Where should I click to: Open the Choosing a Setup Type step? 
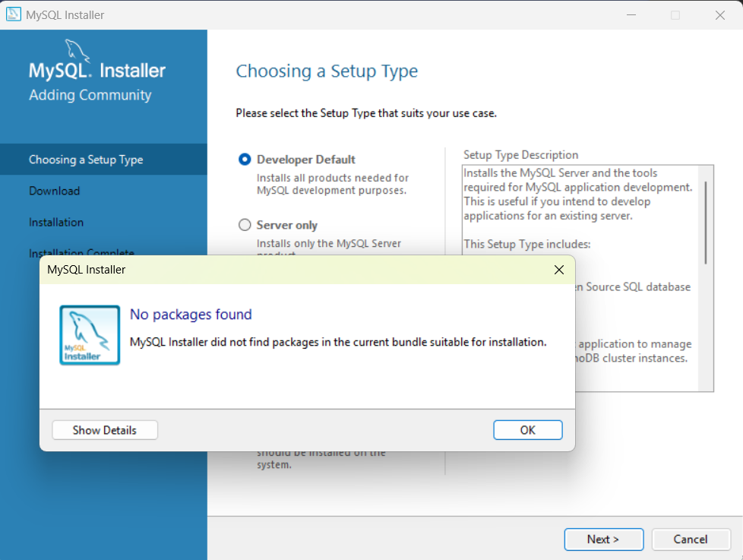[x=103, y=160]
